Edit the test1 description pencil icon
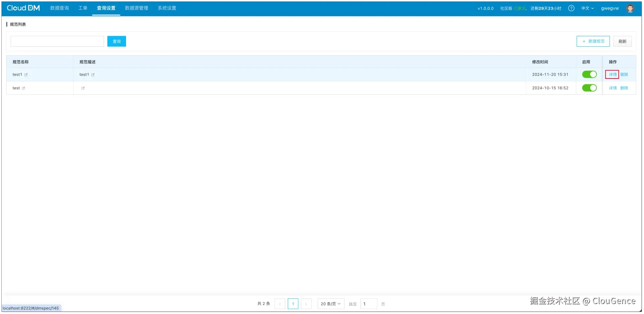The width and height of the screenshot is (644, 314). [93, 75]
